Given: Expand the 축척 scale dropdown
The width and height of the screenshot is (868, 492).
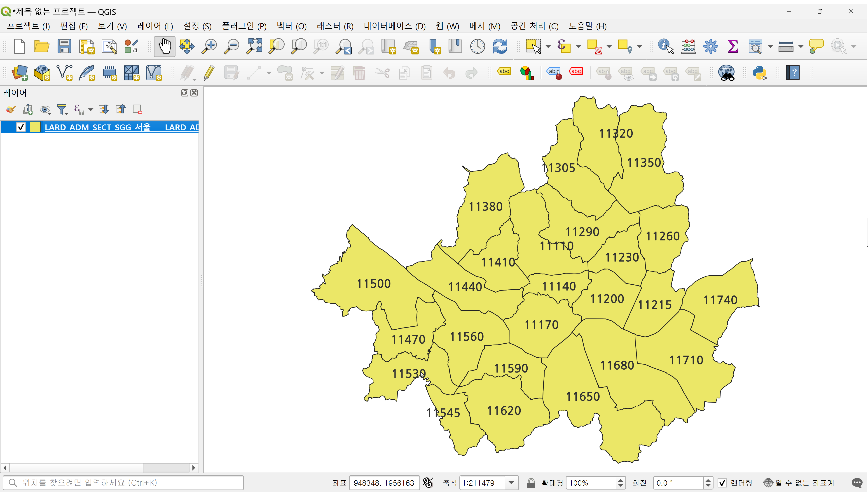Looking at the screenshot, I should click(511, 483).
